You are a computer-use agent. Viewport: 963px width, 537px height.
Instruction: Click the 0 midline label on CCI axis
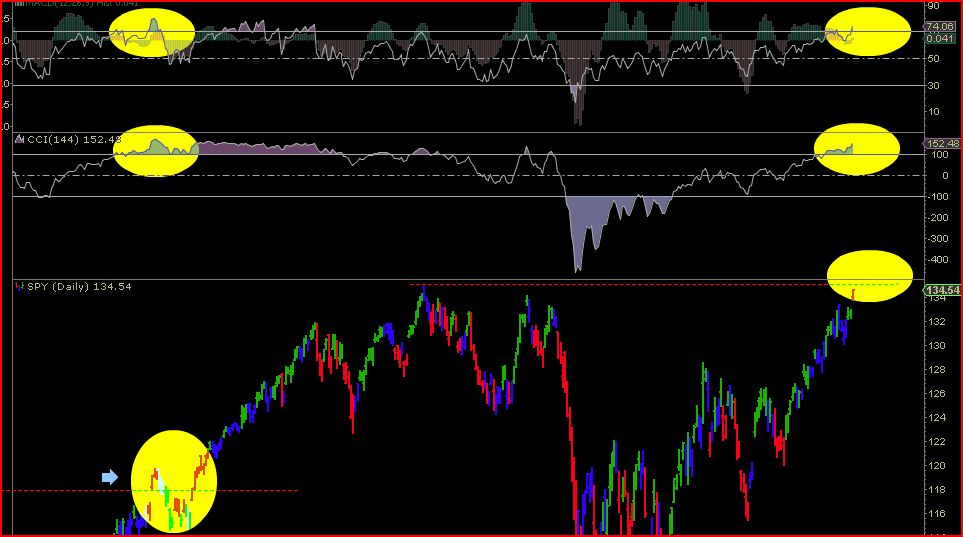(x=945, y=176)
